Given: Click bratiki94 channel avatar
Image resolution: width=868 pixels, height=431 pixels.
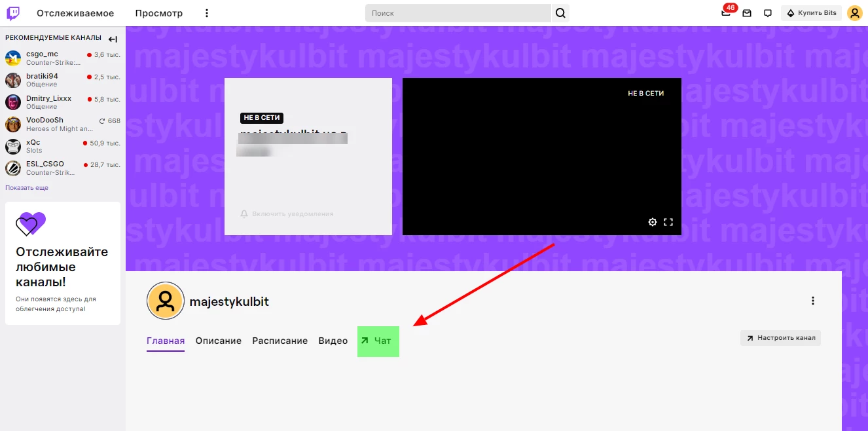Looking at the screenshot, I should pos(13,81).
